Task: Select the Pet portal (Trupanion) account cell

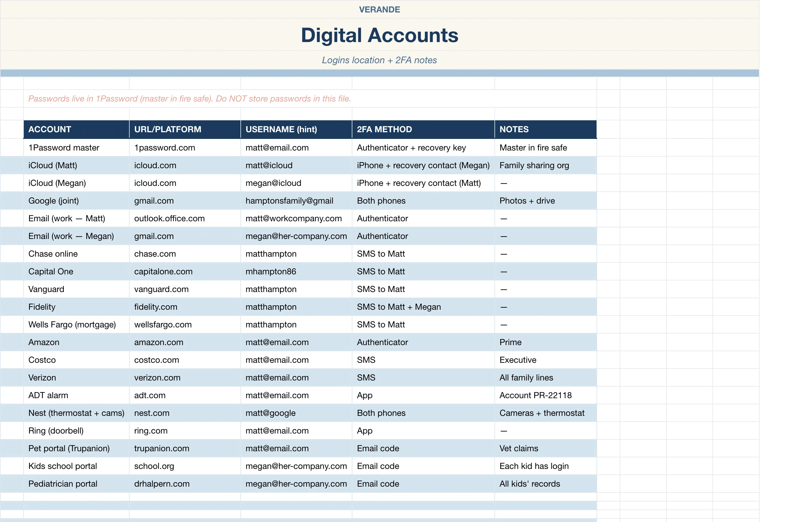Action: tap(76, 448)
